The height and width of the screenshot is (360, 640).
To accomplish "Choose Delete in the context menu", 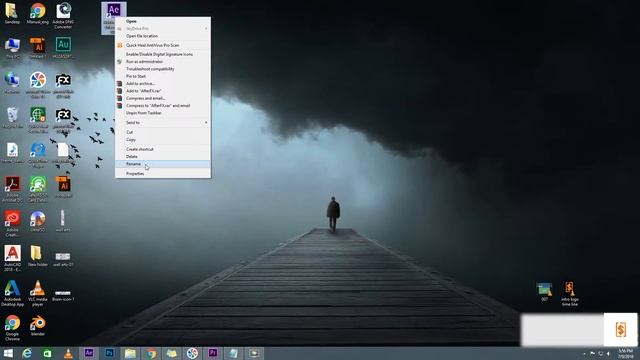I will 163,156.
